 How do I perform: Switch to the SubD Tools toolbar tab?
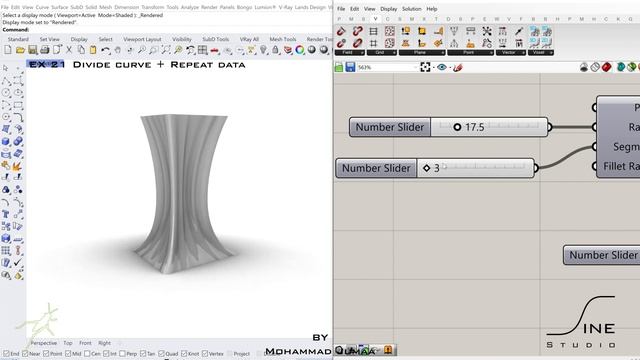coord(216,39)
